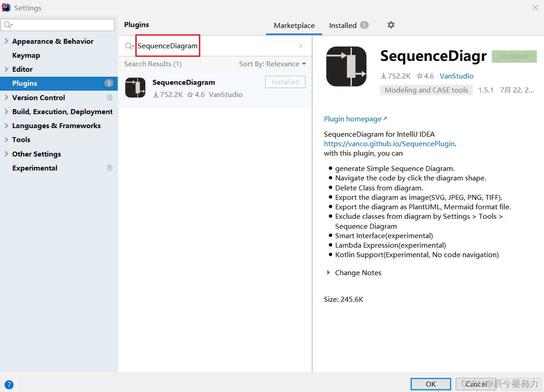Screen dimensions: 544x392
Task: Expand Build, Execution, Deployment node
Action: click(x=6, y=111)
